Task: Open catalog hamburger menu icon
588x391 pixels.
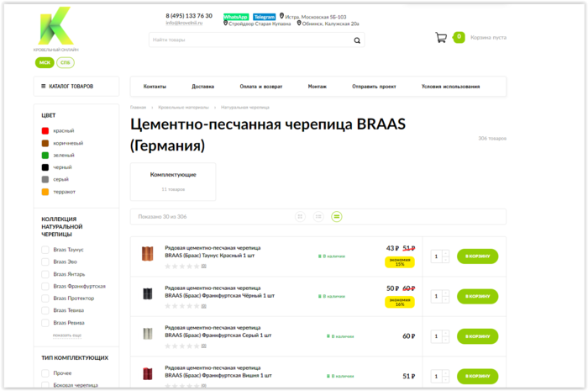Action: click(43, 87)
